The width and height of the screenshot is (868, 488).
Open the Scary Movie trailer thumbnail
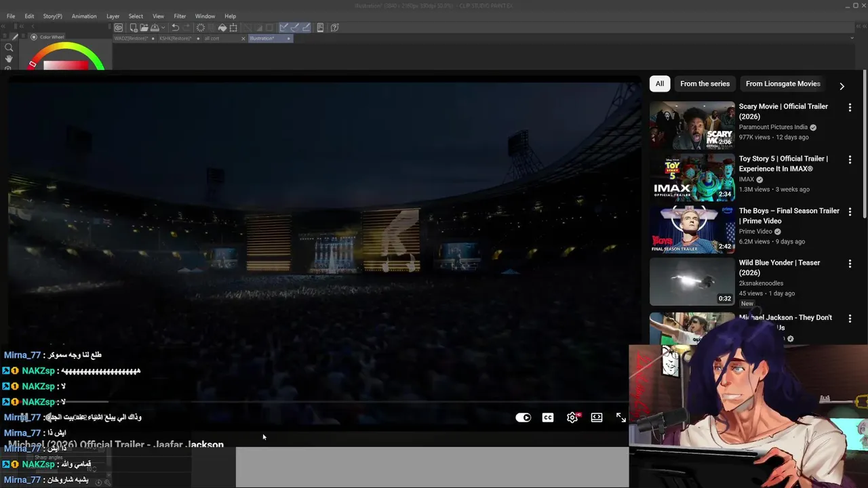(692, 125)
